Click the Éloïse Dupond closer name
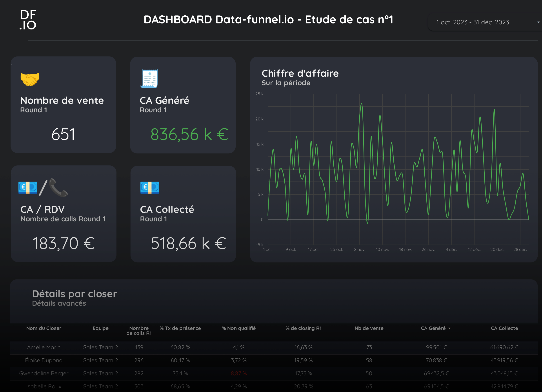 44,360
